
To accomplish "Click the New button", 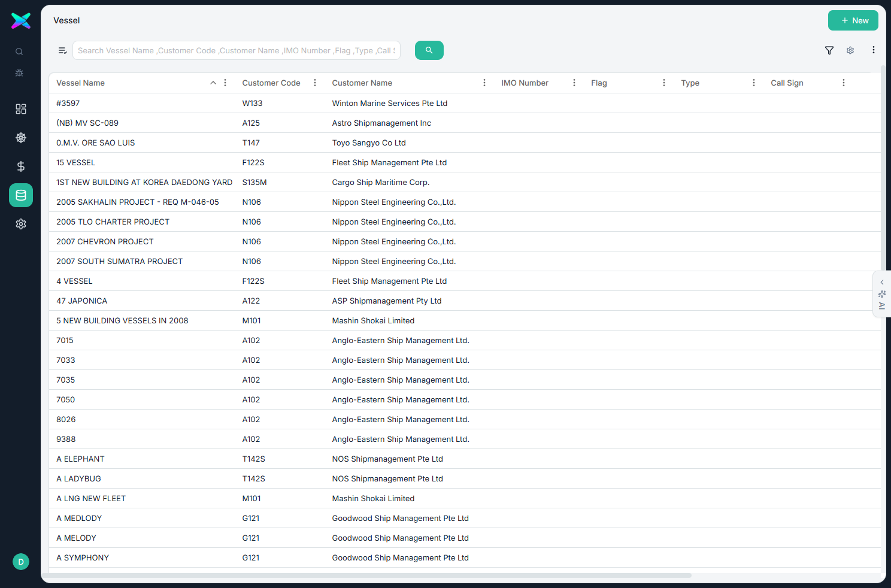I will pos(853,20).
